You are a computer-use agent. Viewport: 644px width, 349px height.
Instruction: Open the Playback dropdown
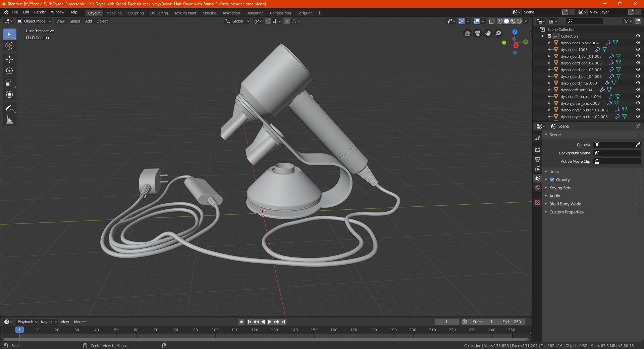27,322
